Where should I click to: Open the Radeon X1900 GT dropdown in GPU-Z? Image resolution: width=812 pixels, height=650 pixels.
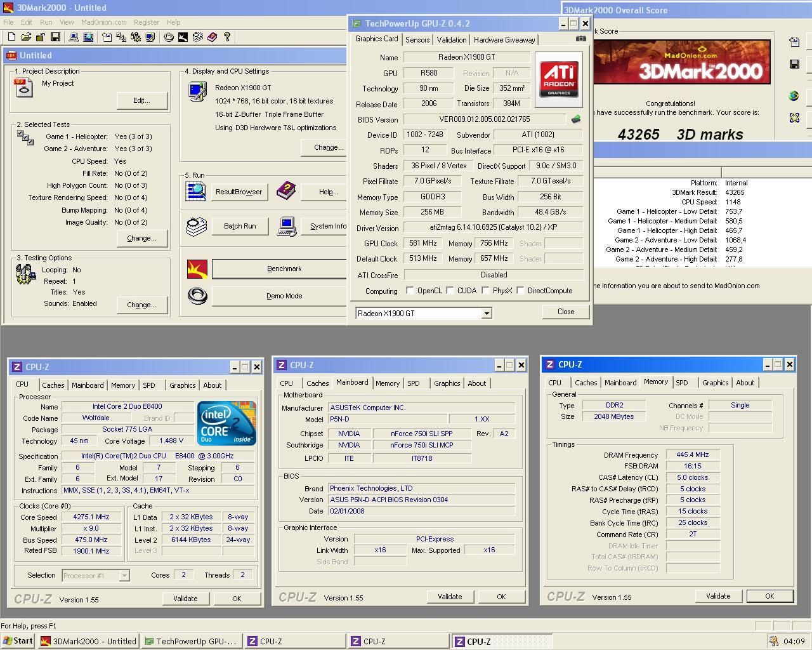click(x=487, y=313)
